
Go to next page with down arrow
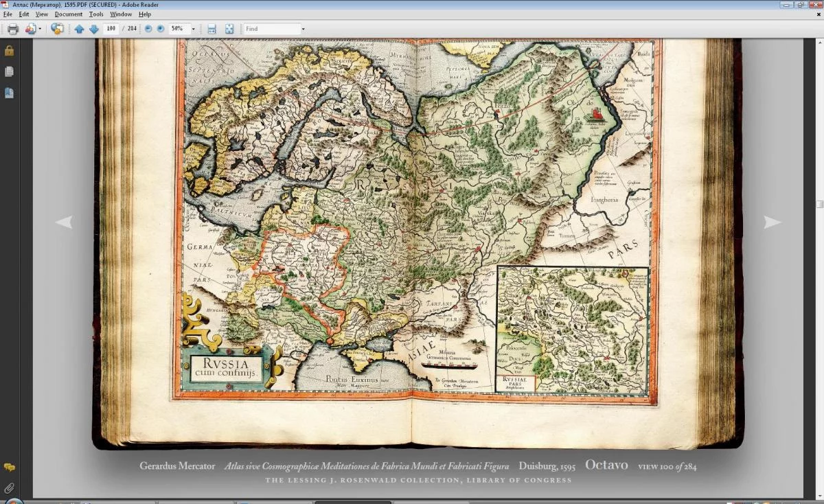tap(93, 29)
